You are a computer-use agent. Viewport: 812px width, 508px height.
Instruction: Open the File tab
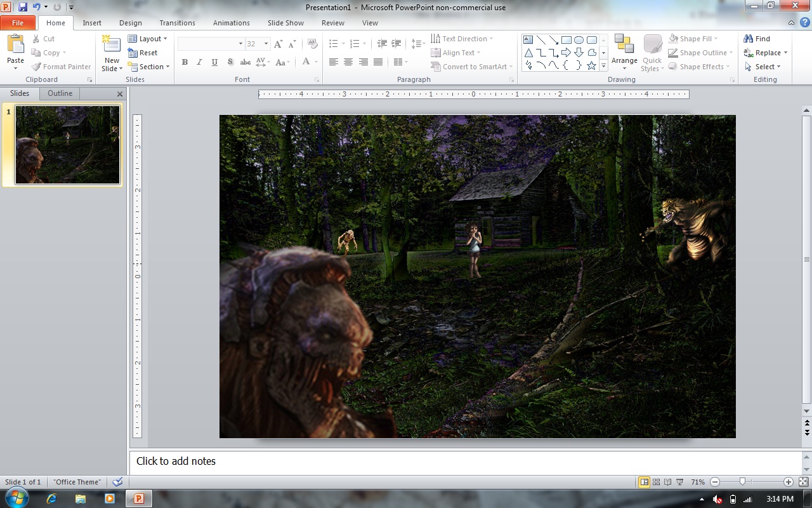(18, 23)
